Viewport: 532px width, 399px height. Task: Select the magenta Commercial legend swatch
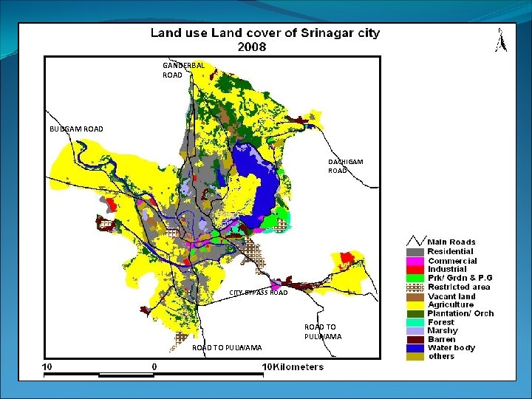point(415,261)
